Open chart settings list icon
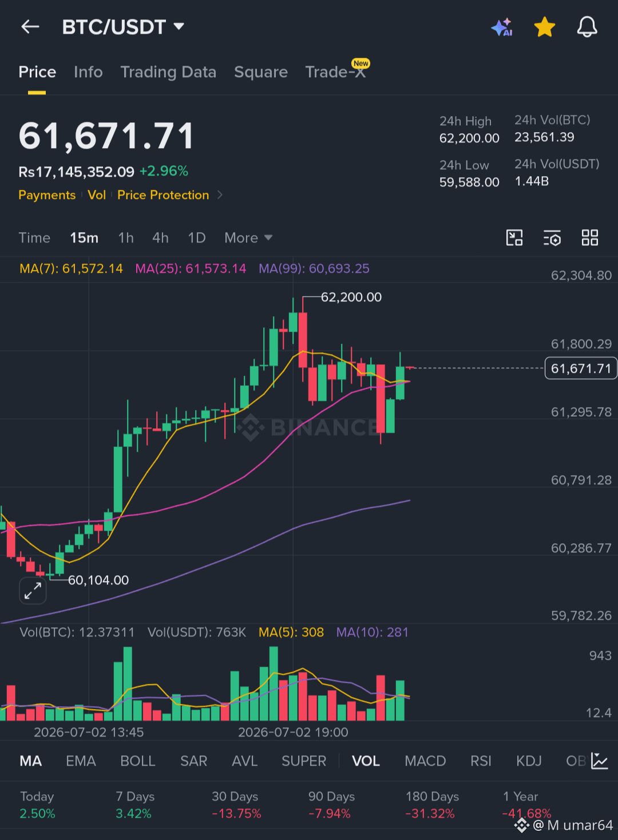This screenshot has width=618, height=840. pyautogui.click(x=552, y=238)
